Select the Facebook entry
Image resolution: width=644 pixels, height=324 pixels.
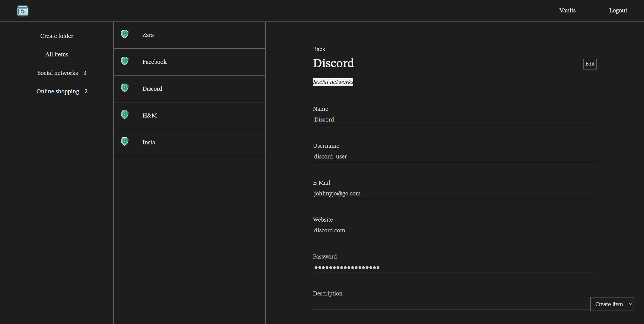click(190, 62)
